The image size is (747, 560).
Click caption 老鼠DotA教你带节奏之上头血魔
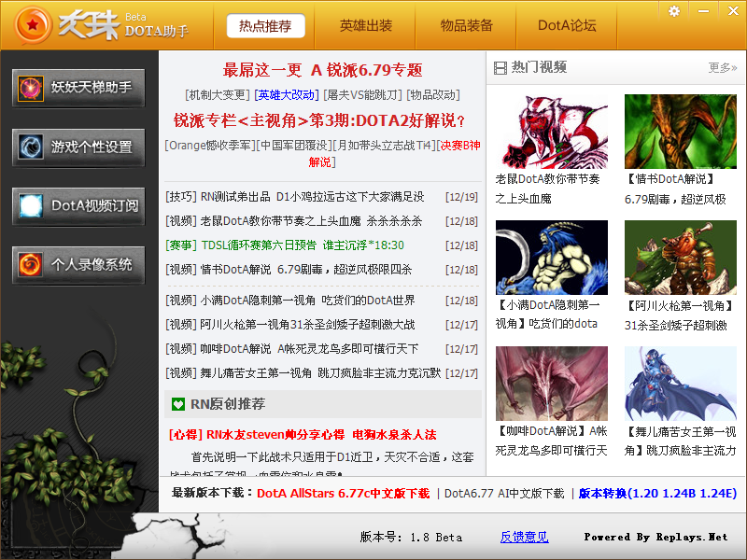pos(547,189)
